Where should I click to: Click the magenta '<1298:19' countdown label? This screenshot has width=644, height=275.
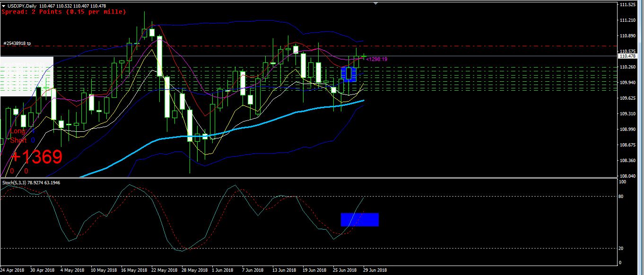[x=377, y=60]
